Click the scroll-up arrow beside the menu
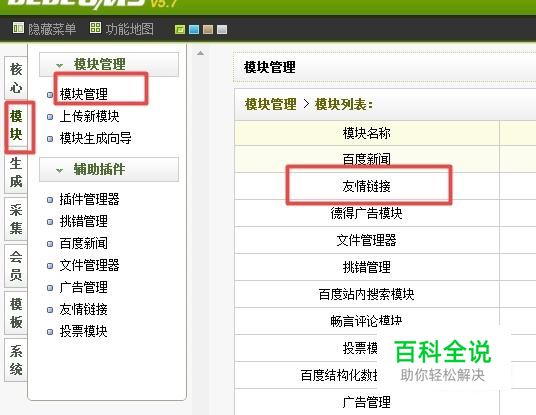536x415 pixels. [201, 53]
